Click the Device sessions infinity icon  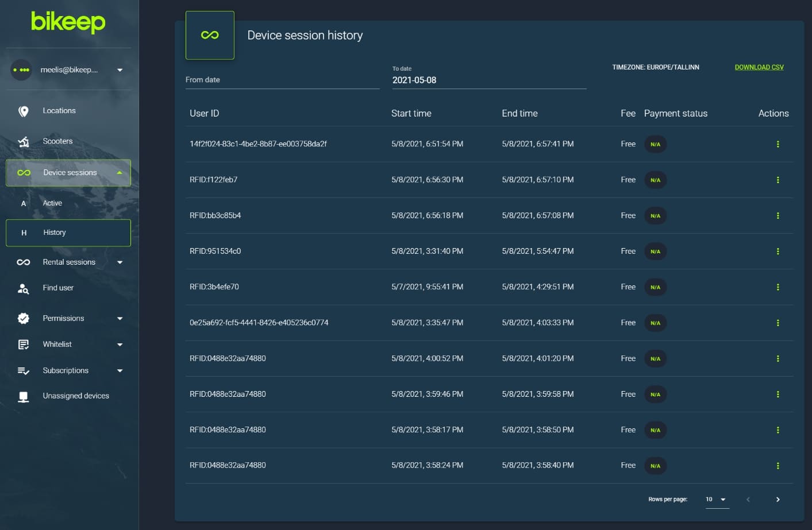pos(24,173)
